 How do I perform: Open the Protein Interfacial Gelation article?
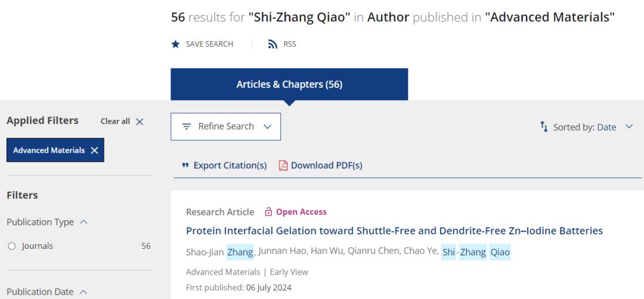click(394, 231)
